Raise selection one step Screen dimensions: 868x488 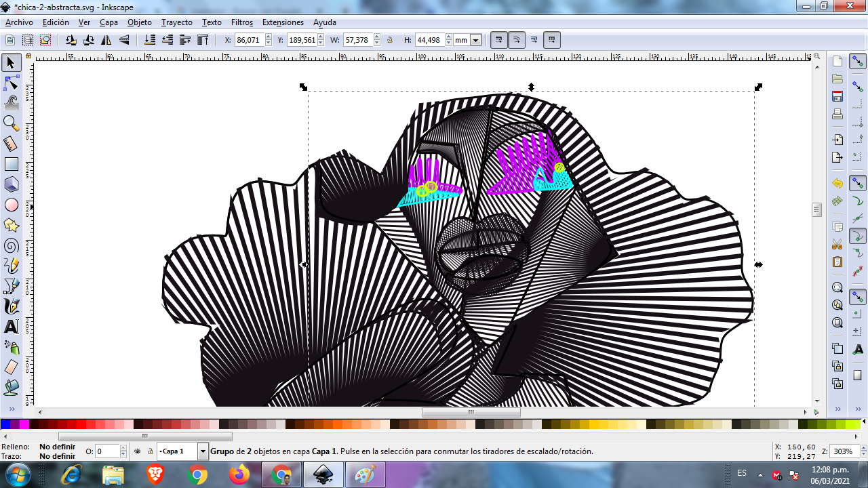tap(185, 40)
